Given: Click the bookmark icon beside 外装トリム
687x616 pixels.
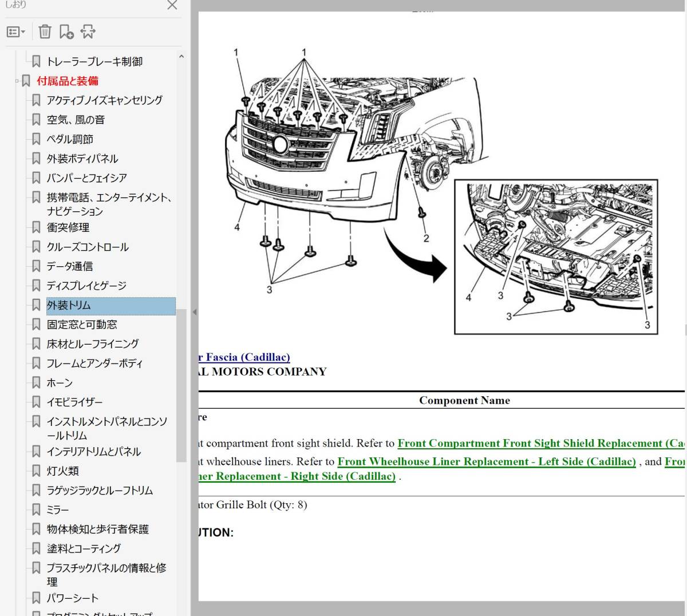Looking at the screenshot, I should [x=36, y=305].
